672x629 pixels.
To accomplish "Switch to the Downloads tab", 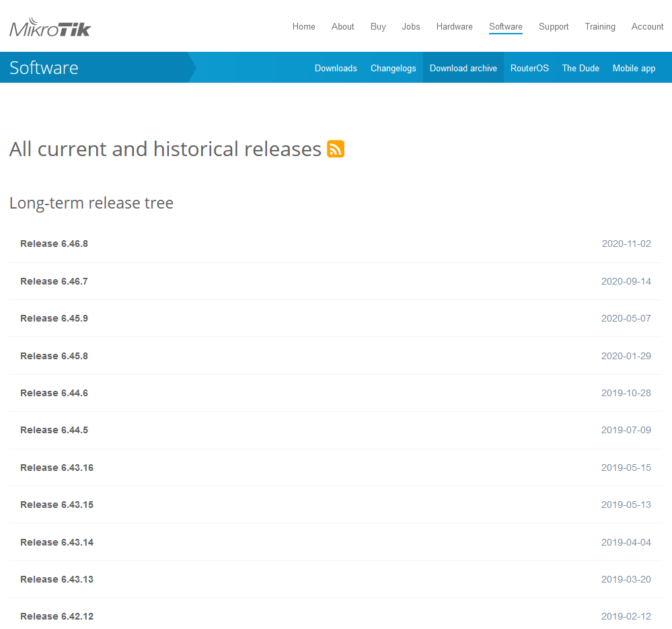I will pyautogui.click(x=336, y=68).
